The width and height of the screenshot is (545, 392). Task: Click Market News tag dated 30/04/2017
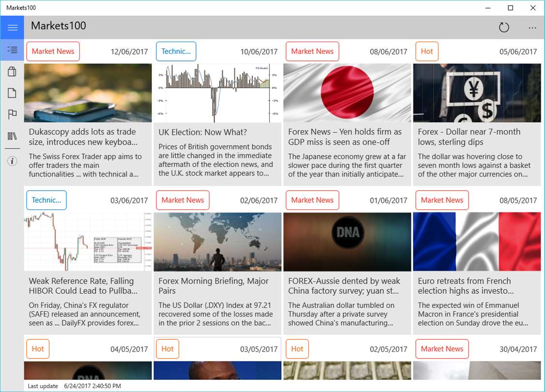(442, 349)
